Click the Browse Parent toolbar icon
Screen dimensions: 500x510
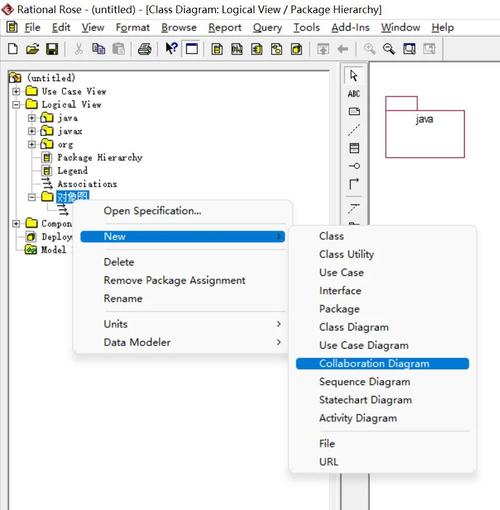click(323, 49)
